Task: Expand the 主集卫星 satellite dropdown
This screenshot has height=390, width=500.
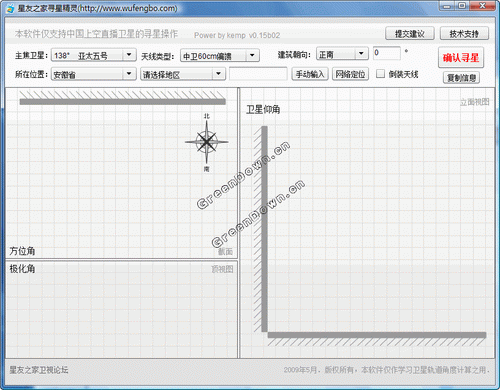Action: click(x=94, y=55)
